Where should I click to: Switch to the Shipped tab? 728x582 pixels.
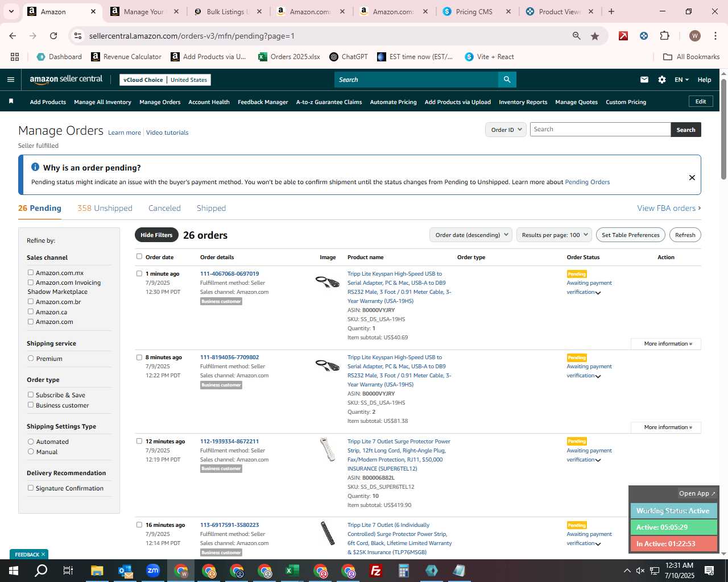pos(211,208)
